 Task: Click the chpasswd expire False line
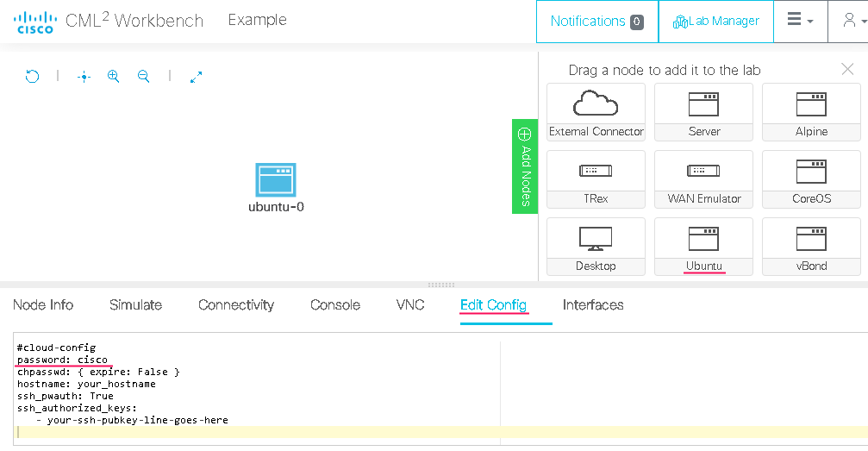tap(98, 372)
